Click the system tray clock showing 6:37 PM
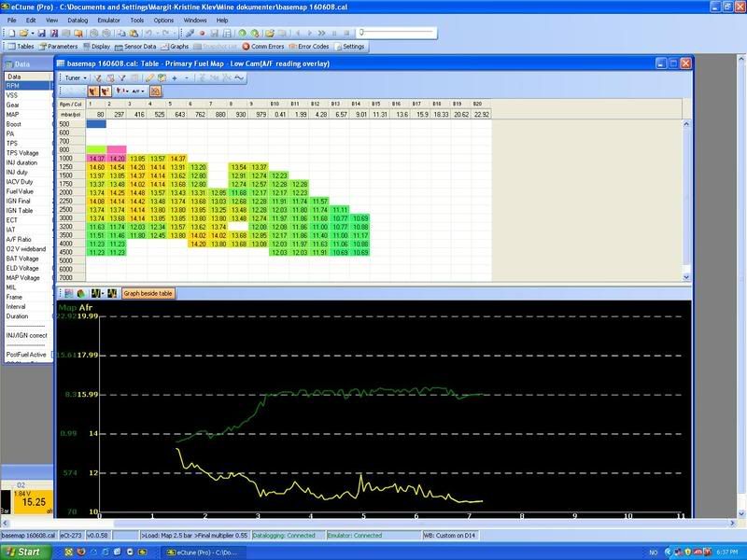Viewport: 747px width, 560px height. point(727,553)
